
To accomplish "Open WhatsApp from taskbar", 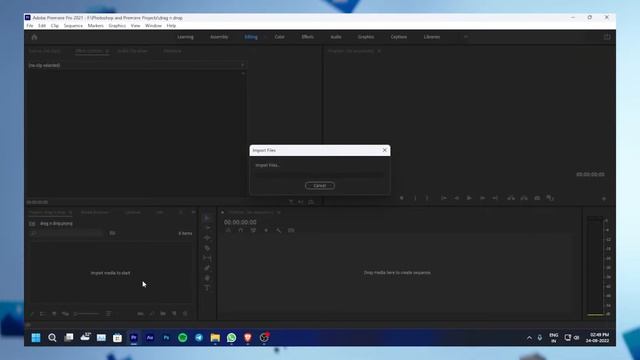I will 231,338.
